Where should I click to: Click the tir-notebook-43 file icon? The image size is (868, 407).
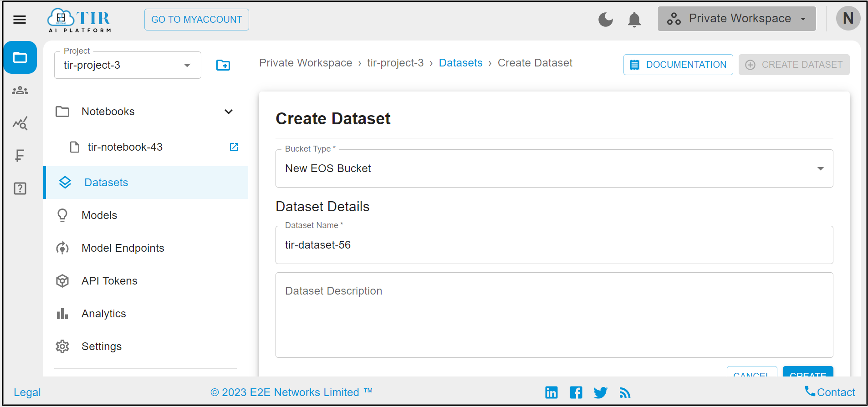click(75, 147)
